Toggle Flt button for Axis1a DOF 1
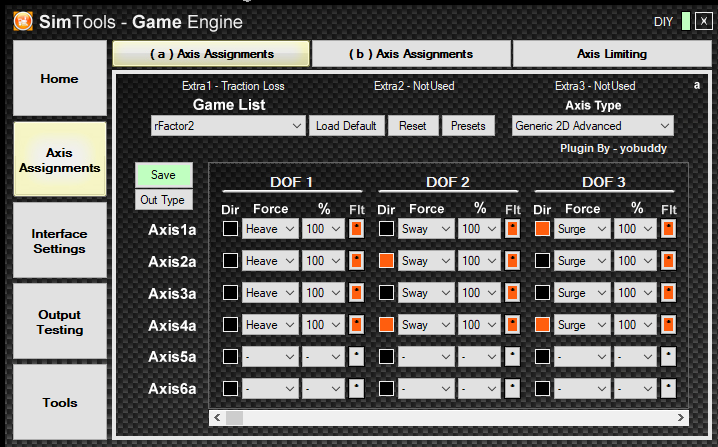 pos(356,229)
